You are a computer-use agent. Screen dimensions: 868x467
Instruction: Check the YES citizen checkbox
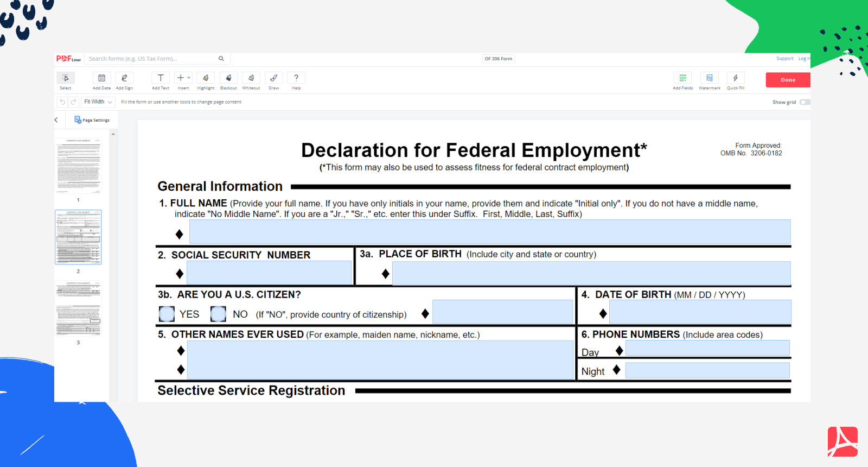click(x=167, y=314)
